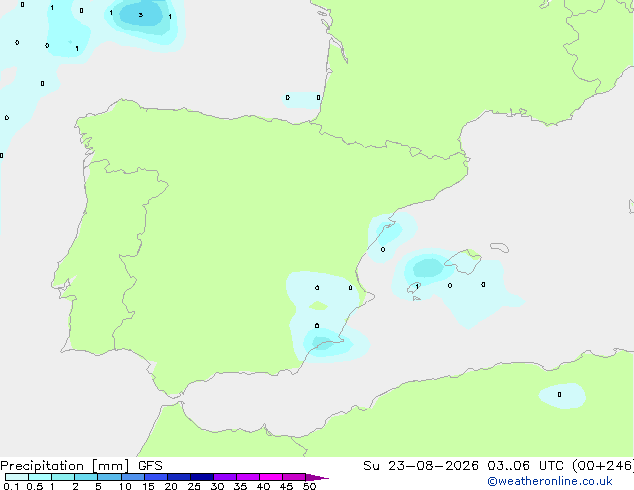634x490 pixels.
Task: Select the 5 to 10 mm legend swatch
Action: 110,477
